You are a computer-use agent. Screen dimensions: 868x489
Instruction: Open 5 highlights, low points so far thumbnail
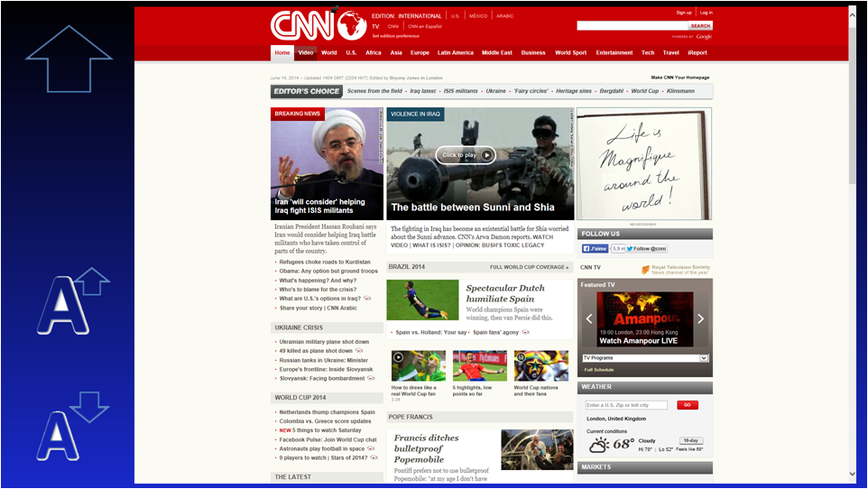tap(479, 365)
